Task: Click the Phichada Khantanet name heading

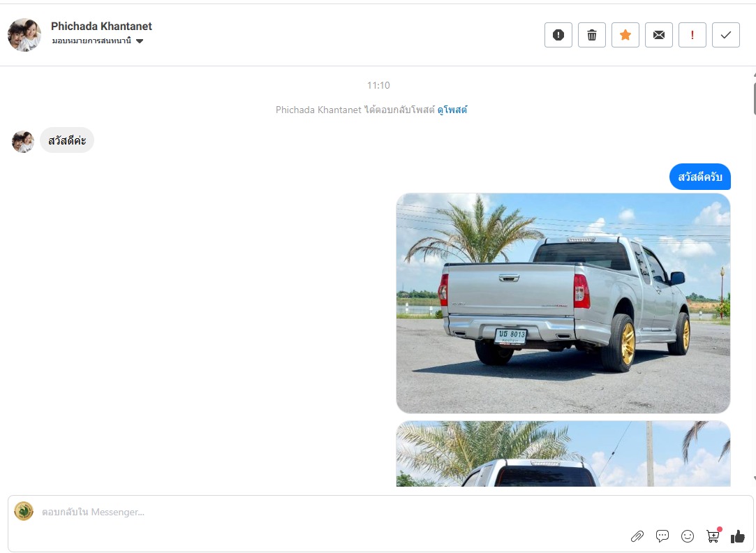Action: [x=101, y=26]
